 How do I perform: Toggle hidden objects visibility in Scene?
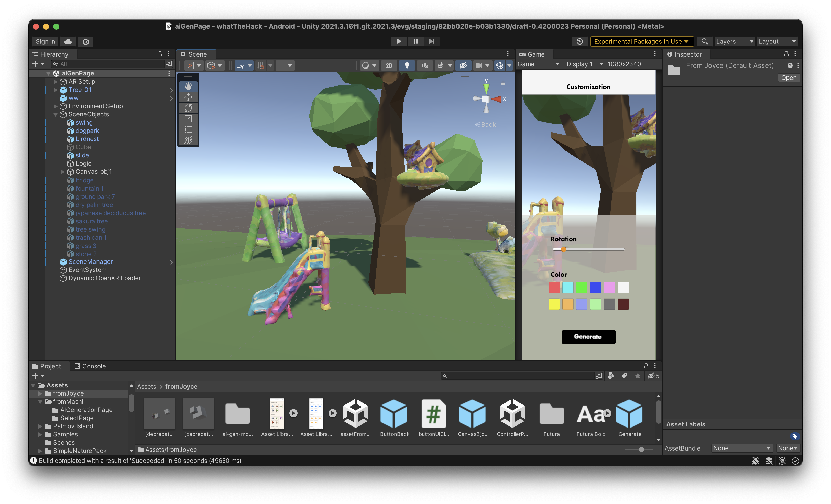pos(463,65)
